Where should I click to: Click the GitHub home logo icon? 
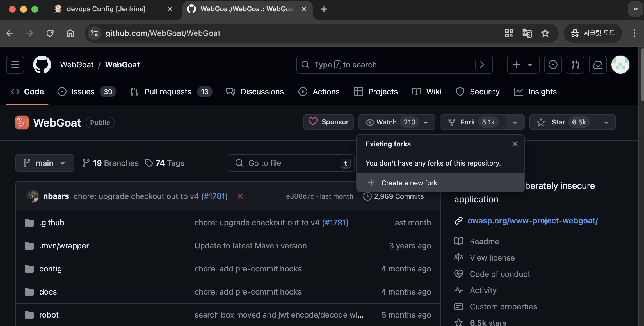(42, 65)
